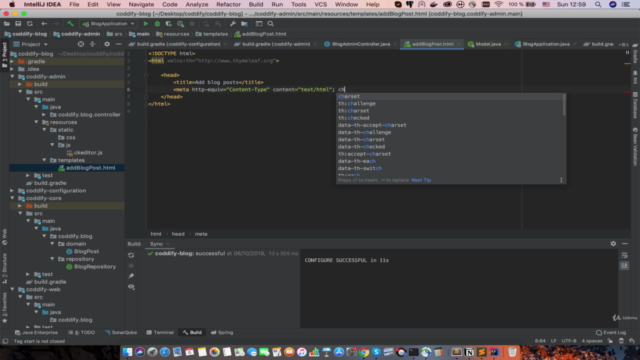
Task: Open the Refactor menu
Action: tap(228, 4)
